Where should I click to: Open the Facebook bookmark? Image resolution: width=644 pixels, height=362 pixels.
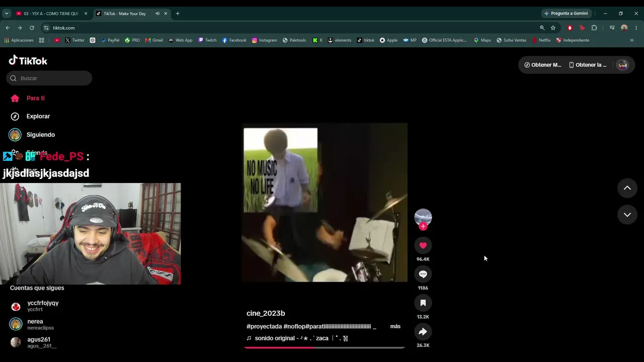coord(234,40)
